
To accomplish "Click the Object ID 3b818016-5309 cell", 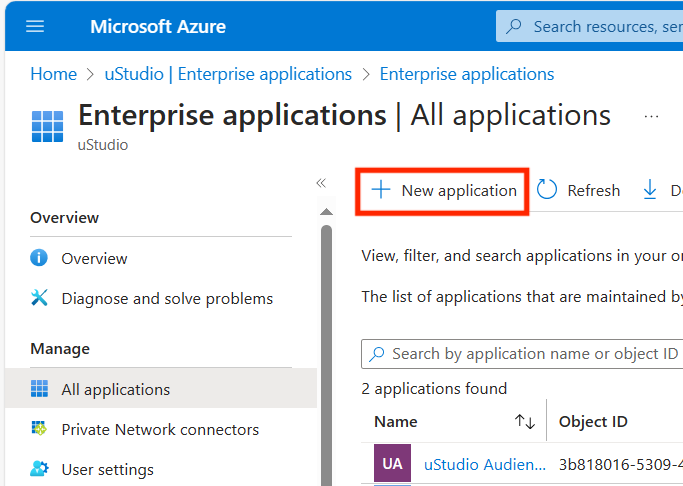I will pos(621,465).
